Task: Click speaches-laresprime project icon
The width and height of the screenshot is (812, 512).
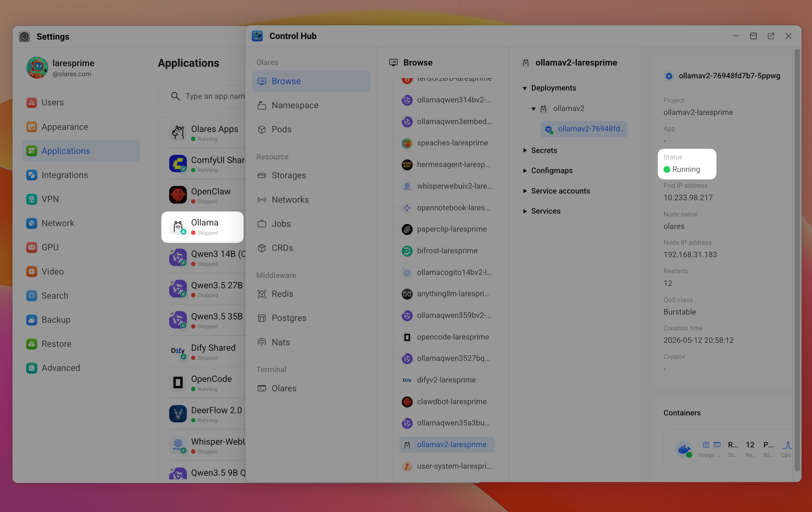Action: tap(407, 143)
